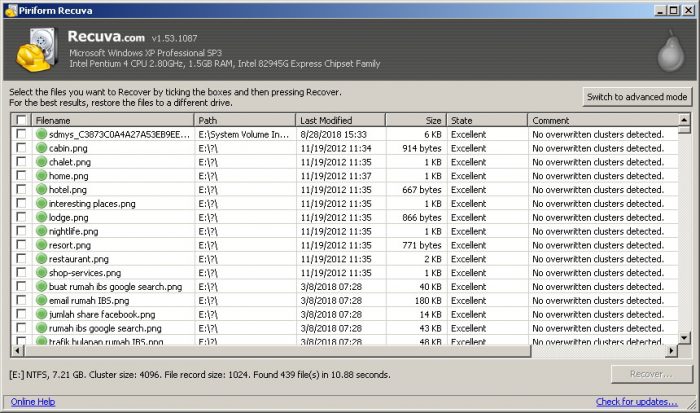Click the green status icon for nightlife.png
700x413 pixels.
pos(42,231)
